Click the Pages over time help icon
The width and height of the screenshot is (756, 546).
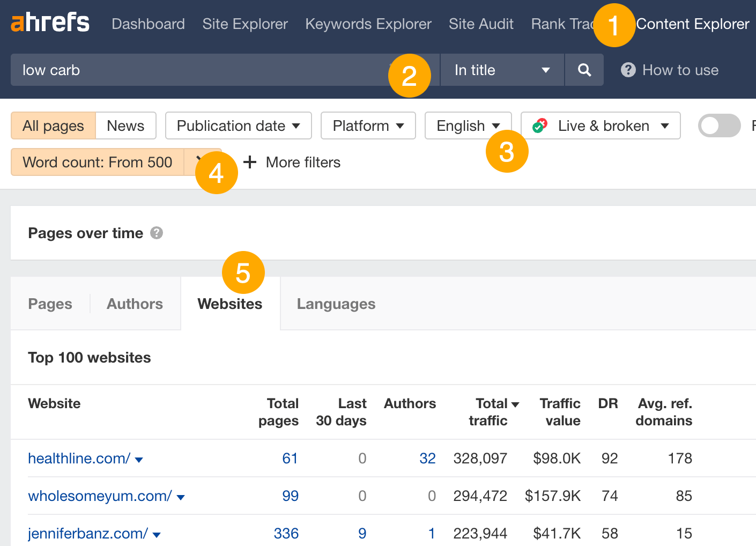pyautogui.click(x=157, y=233)
